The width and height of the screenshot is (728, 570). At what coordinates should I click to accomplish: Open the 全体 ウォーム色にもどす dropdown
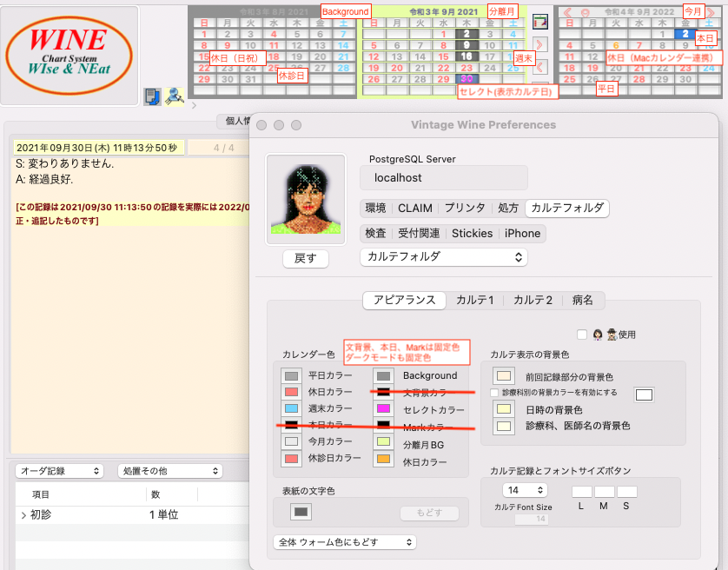click(x=345, y=542)
